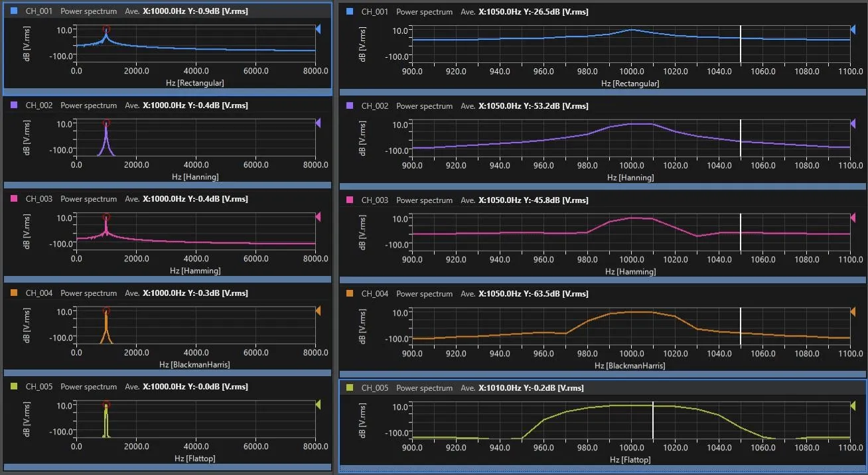Click the blue triangle marker of zoomed CH_001 graph

click(x=854, y=30)
